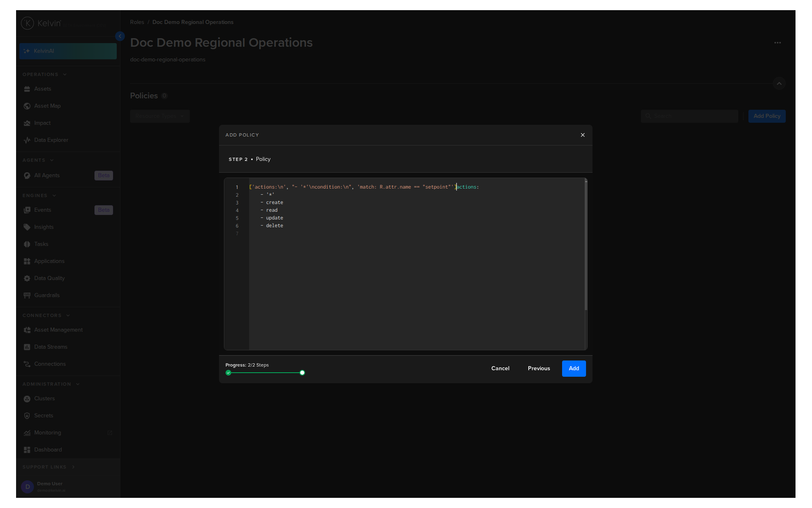Click the Insights tag icon
This screenshot has height=508, width=812.
[x=27, y=227]
